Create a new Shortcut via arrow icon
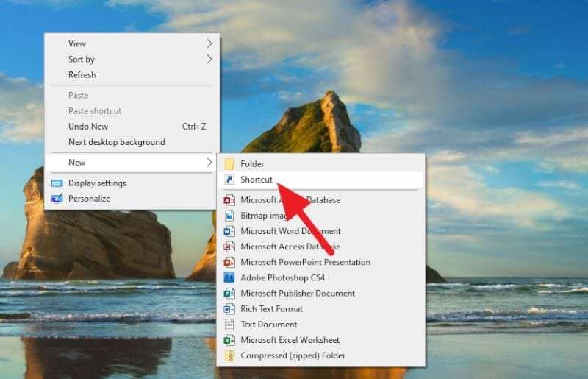Screen dimensions: 588x379 click(229, 180)
